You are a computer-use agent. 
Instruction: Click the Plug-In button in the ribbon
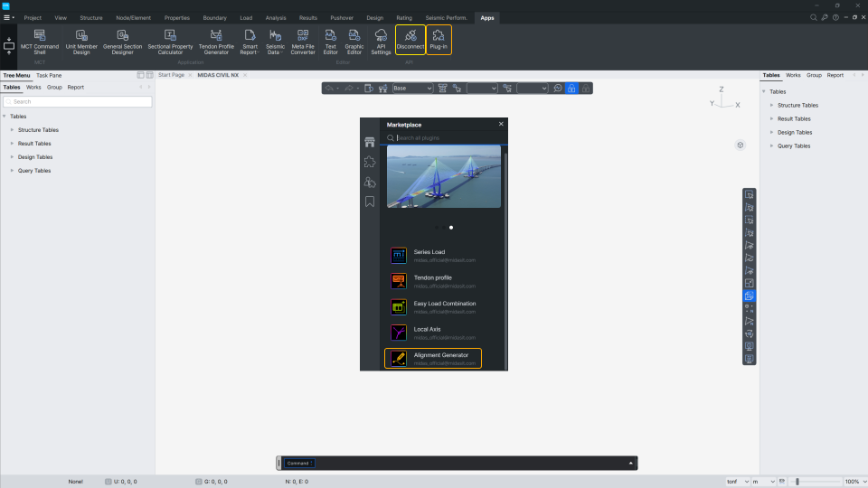(439, 41)
